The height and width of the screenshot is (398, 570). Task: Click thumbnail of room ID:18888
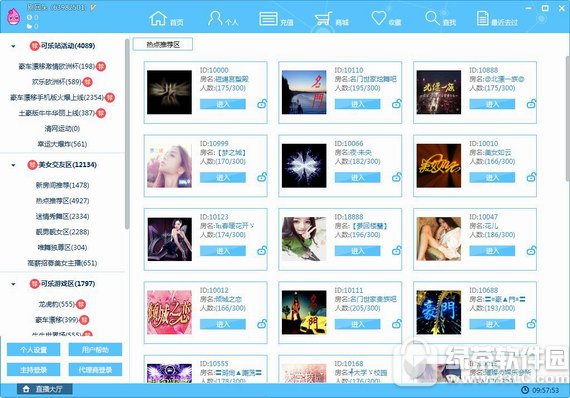pos(304,239)
